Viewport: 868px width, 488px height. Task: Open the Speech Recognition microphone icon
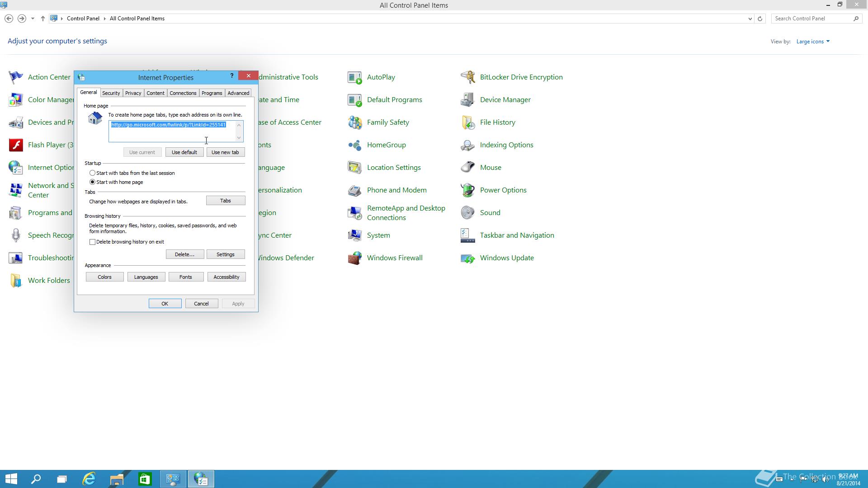pyautogui.click(x=16, y=235)
